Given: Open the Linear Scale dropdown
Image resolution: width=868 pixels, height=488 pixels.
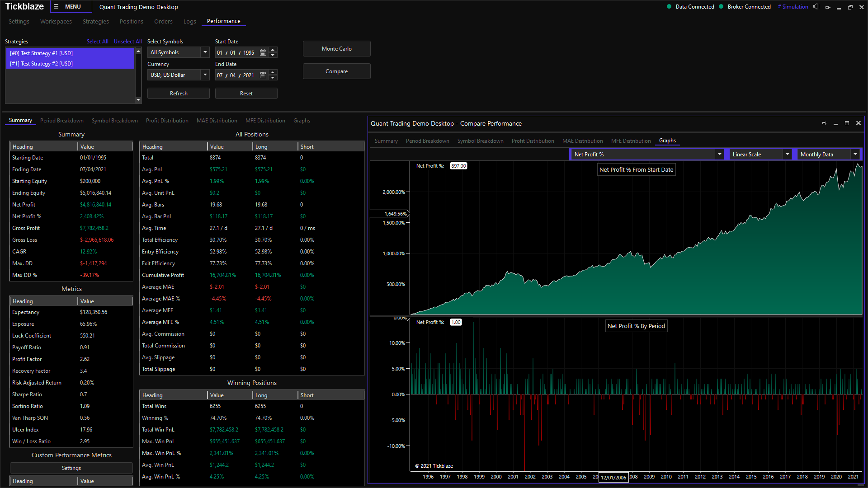Looking at the screenshot, I should point(787,155).
